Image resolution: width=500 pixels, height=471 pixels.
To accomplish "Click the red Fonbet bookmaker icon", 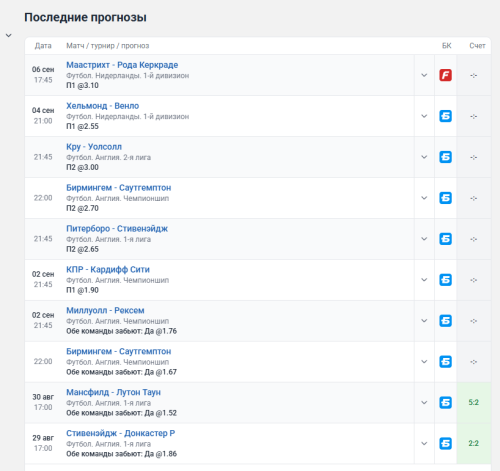I will [445, 75].
